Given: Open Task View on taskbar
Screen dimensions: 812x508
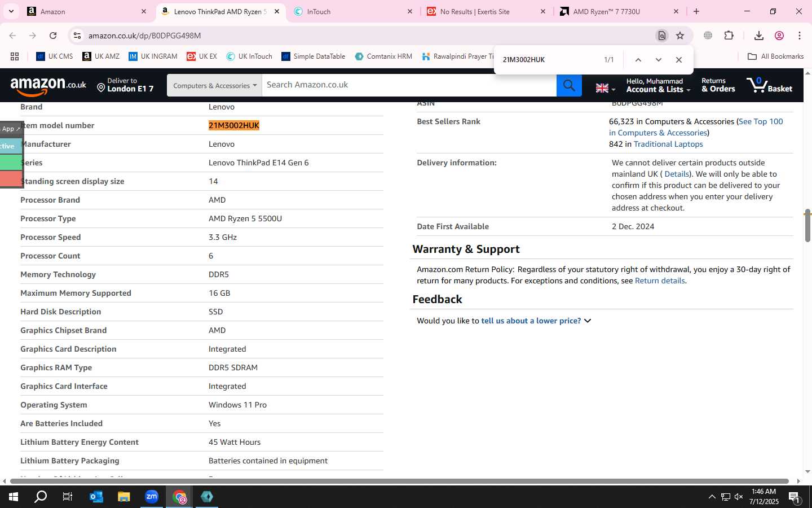Looking at the screenshot, I should point(68,497).
